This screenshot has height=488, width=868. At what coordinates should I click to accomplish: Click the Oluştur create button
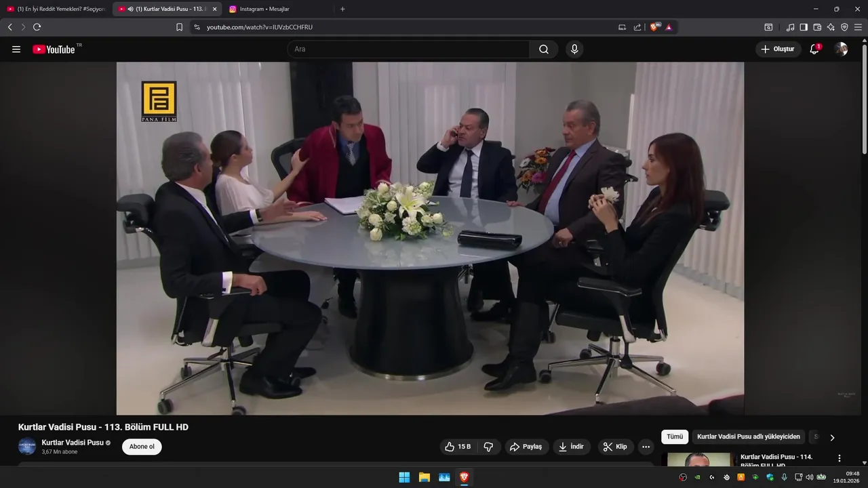778,49
